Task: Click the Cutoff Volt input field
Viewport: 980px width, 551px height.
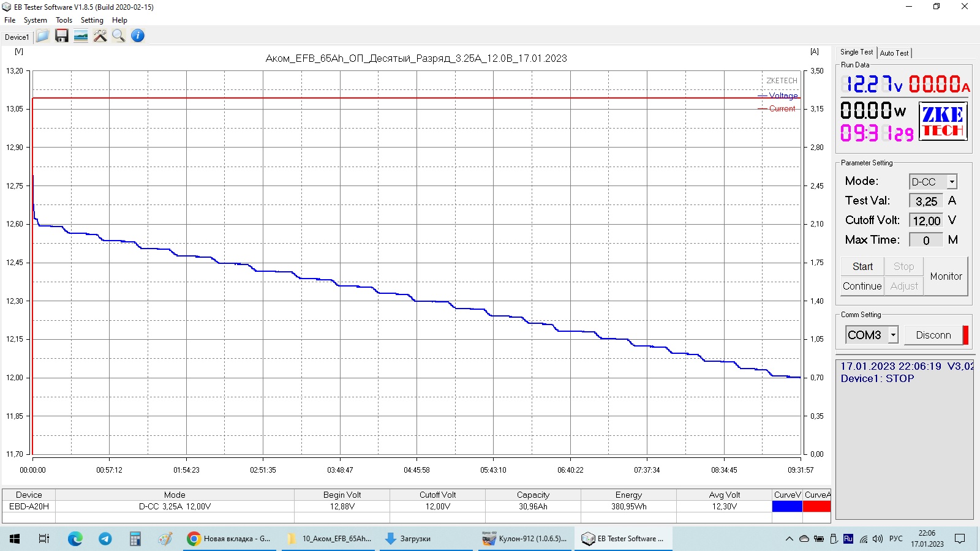Action: pos(926,221)
